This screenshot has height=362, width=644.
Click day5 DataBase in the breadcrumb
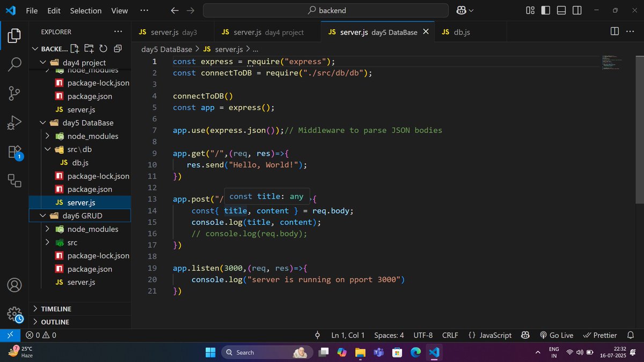coord(166,49)
